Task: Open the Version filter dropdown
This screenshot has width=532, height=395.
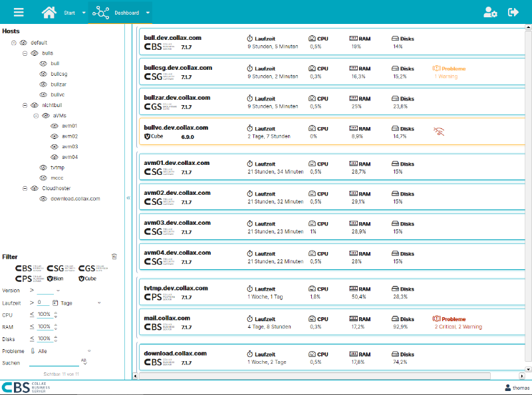Action: (58, 291)
